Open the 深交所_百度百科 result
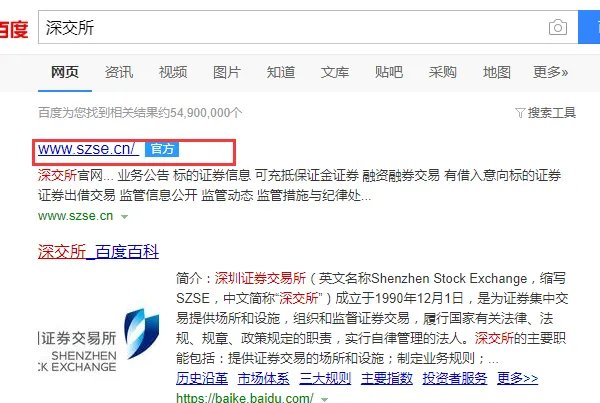 [98, 252]
